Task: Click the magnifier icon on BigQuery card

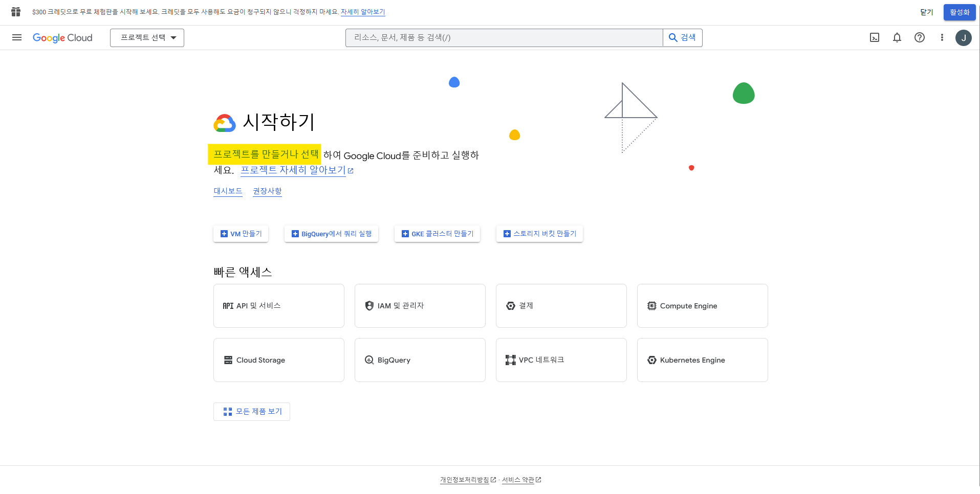Action: 369,360
